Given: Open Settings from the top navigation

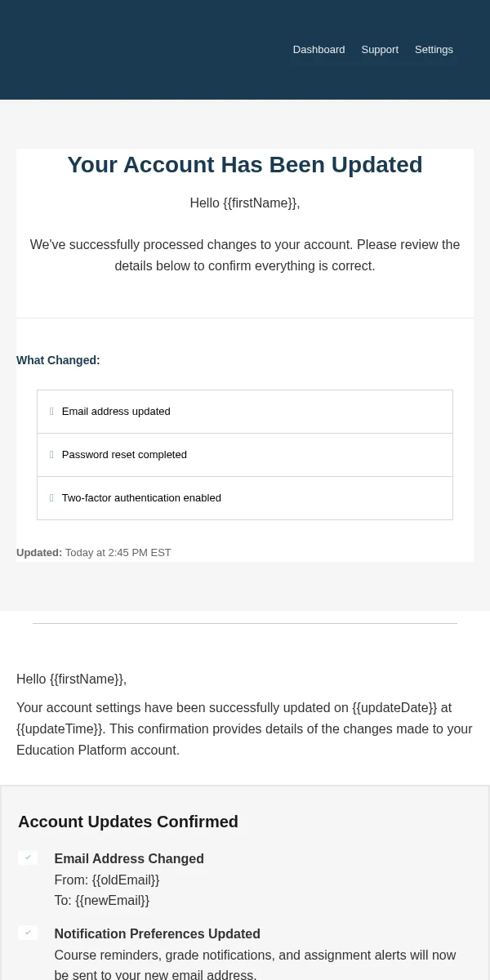Looking at the screenshot, I should click(x=434, y=50).
